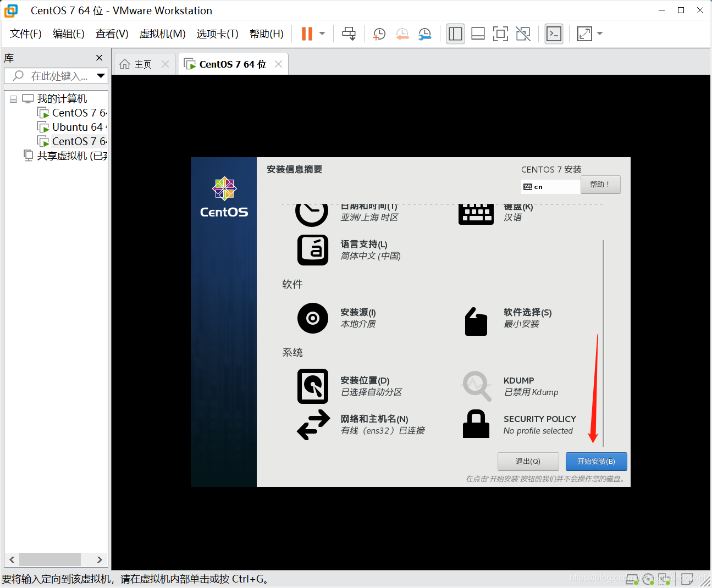Take a snapshot of this virtual machine

[379, 34]
